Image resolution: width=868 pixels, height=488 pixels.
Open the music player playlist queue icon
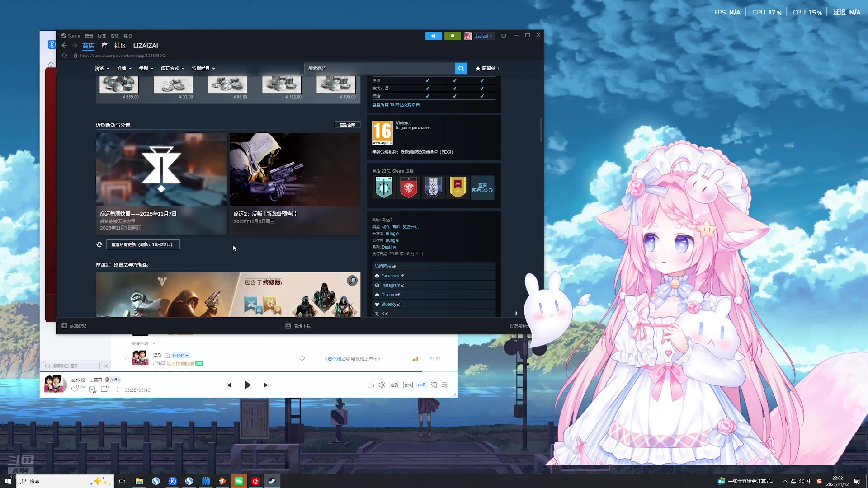(445, 385)
